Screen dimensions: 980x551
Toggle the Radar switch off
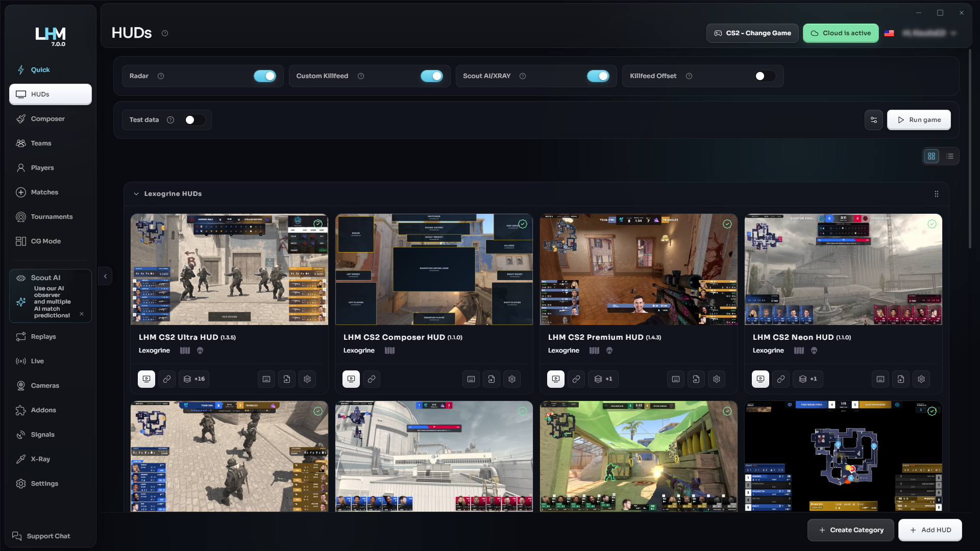pyautogui.click(x=265, y=76)
